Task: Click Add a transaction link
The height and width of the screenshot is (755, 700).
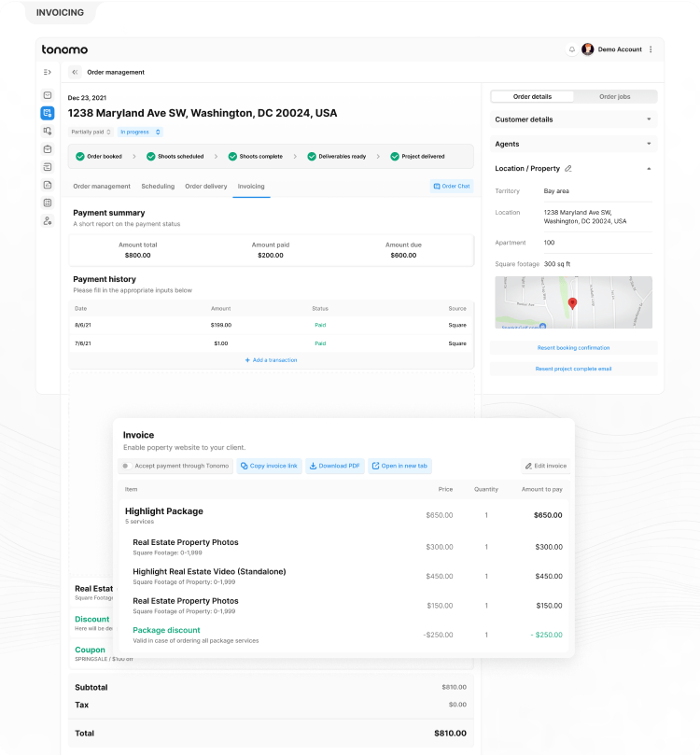Action: click(272, 360)
